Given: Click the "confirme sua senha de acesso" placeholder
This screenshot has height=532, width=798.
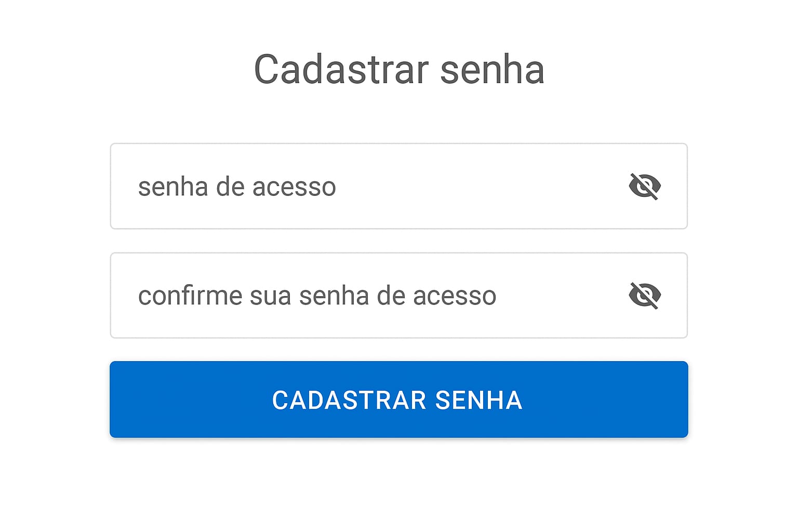Looking at the screenshot, I should [317, 296].
